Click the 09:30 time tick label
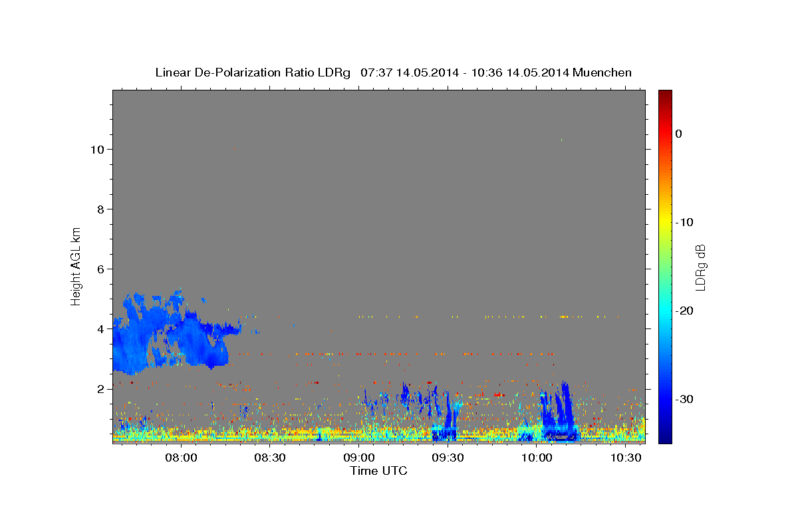 tap(448, 458)
